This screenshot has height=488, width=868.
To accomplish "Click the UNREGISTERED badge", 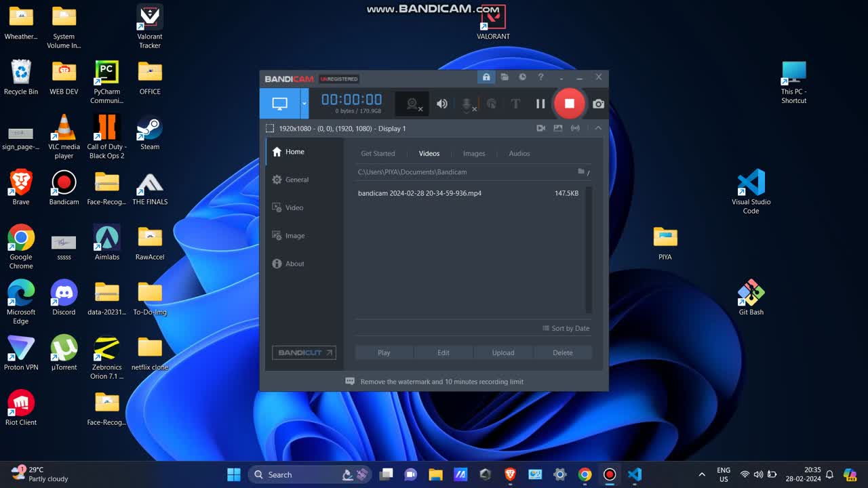I will [339, 79].
